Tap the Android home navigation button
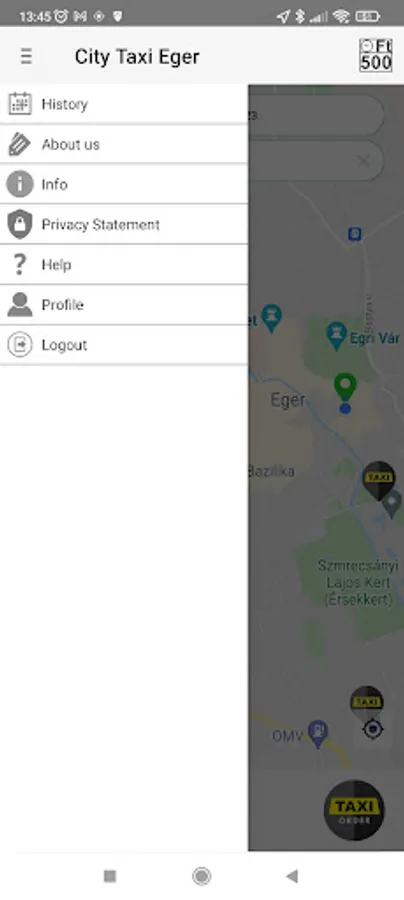The image size is (404, 900). [x=201, y=876]
